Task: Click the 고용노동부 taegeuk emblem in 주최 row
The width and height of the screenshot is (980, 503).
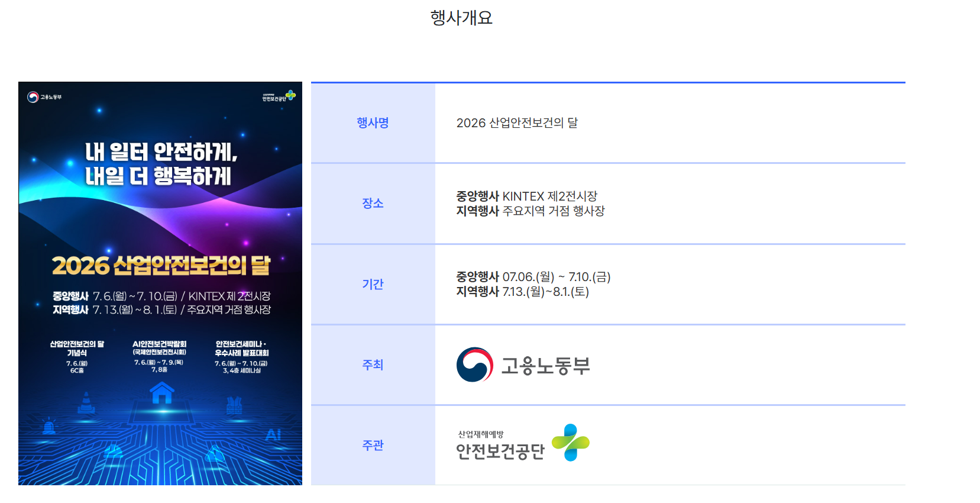Action: coord(474,365)
